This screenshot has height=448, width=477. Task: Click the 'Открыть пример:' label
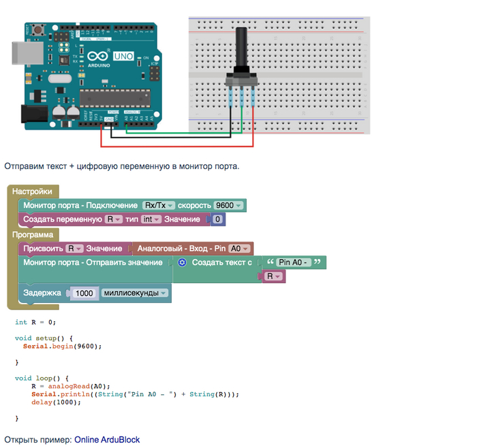[38, 440]
